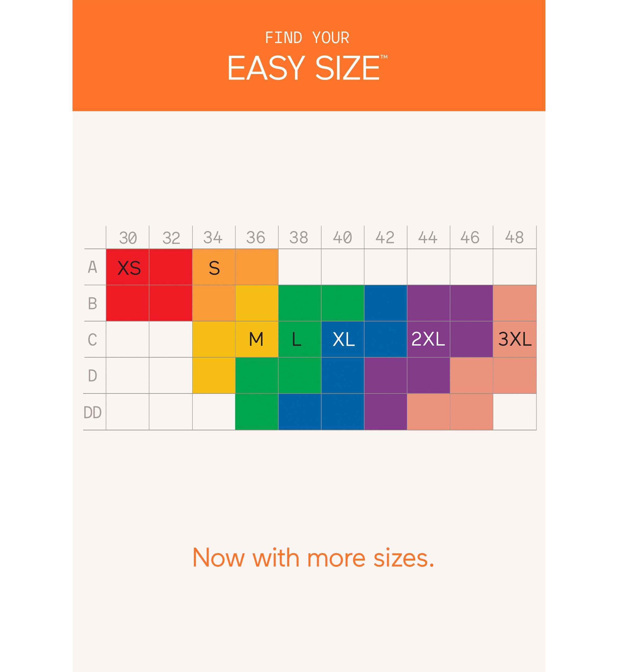Screen dimensions: 618x672
Task: Select the 48 band size header
Action: [x=514, y=238]
